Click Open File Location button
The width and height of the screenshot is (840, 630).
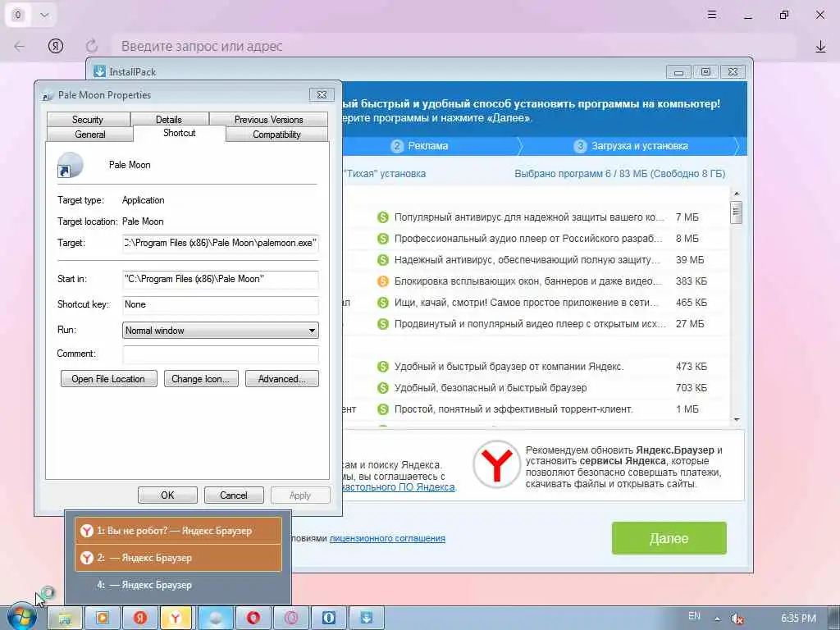[109, 379]
